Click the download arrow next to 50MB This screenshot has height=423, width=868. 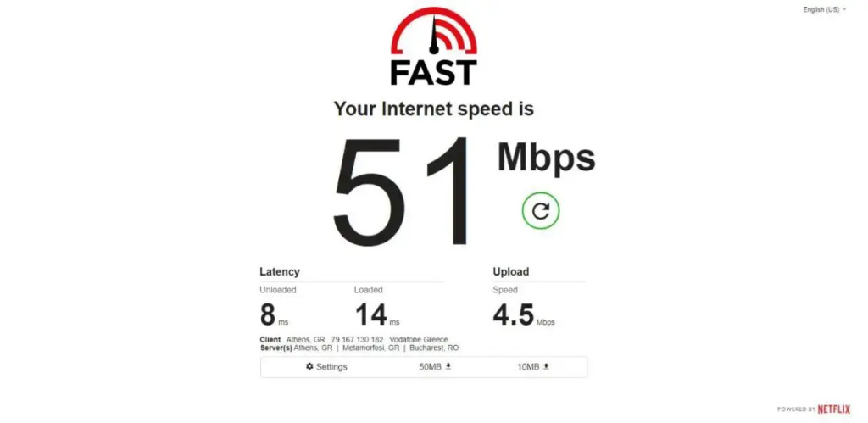coord(448,366)
